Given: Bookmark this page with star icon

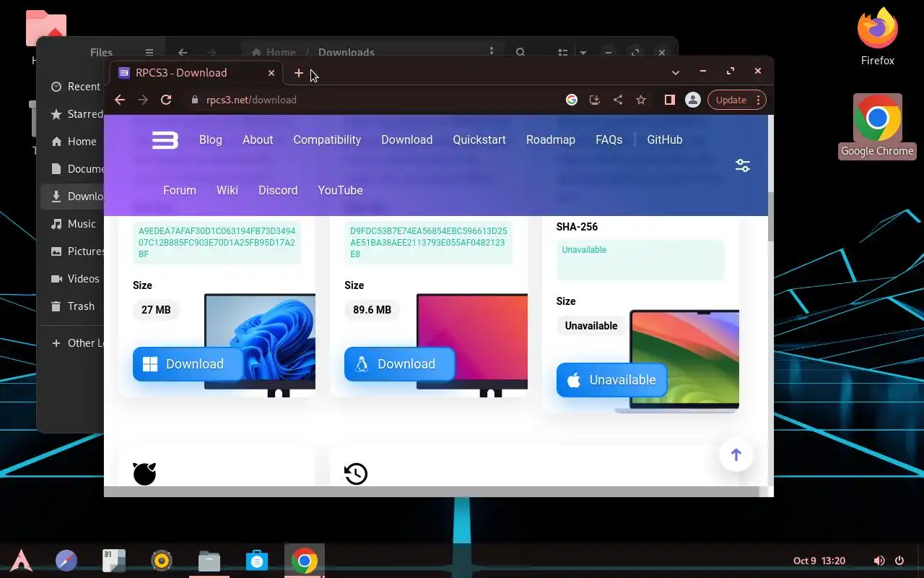Looking at the screenshot, I should pos(641,100).
